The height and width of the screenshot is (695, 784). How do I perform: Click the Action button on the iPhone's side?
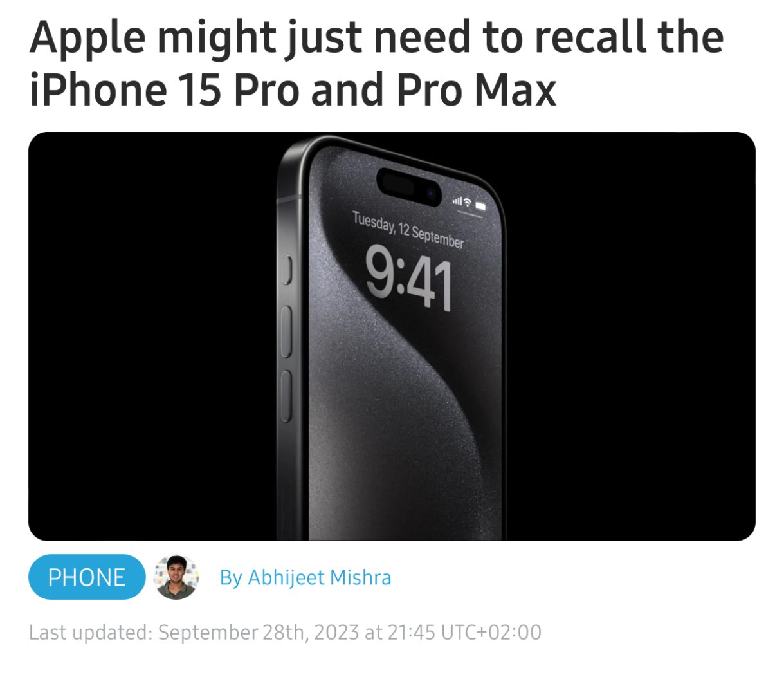click(x=287, y=270)
